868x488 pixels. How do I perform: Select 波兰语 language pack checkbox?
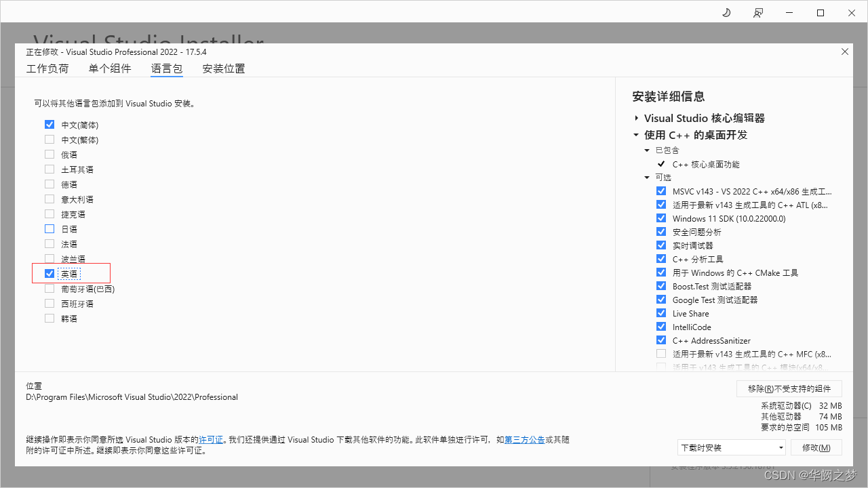(x=50, y=259)
